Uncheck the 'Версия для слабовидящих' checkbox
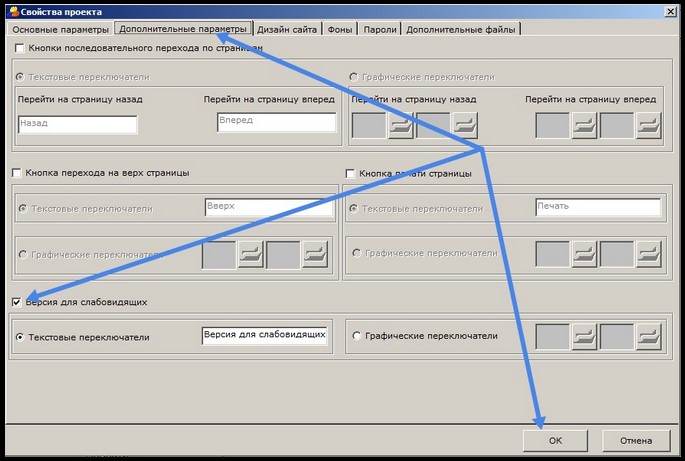The width and height of the screenshot is (685, 461). coord(17,302)
